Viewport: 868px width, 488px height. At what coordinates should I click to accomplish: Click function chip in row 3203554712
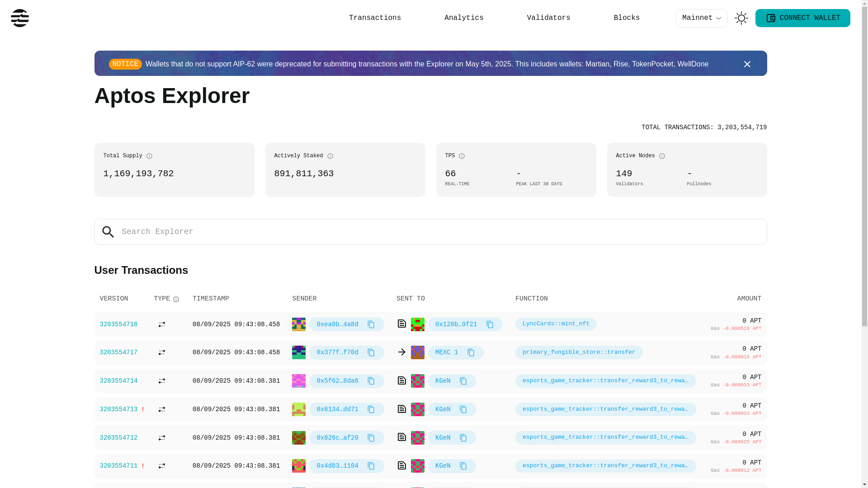[605, 437]
